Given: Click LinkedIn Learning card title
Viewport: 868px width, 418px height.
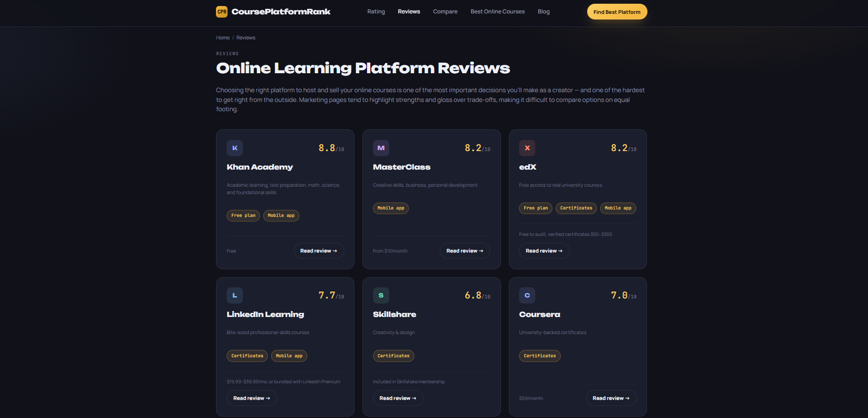Looking at the screenshot, I should click(x=265, y=314).
